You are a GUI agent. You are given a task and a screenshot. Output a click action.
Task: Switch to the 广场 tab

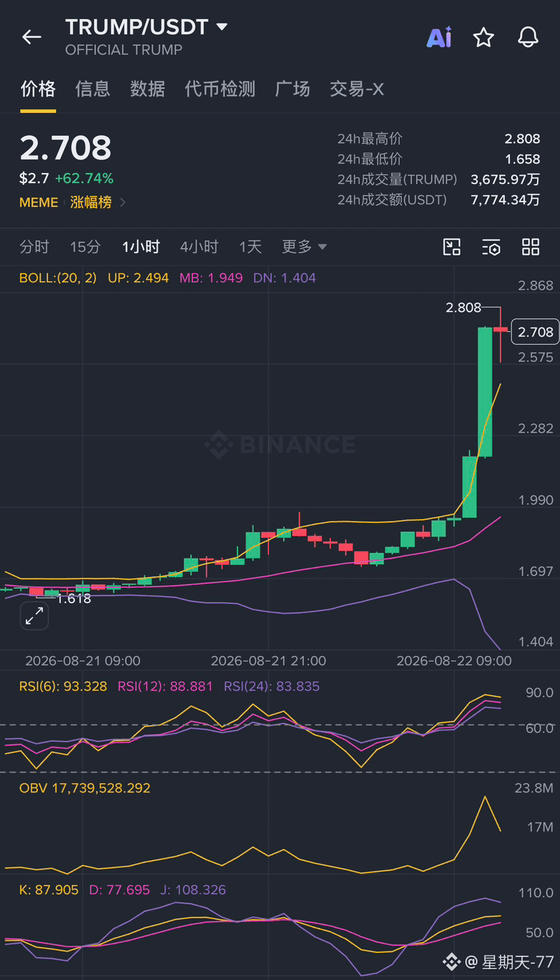(293, 89)
